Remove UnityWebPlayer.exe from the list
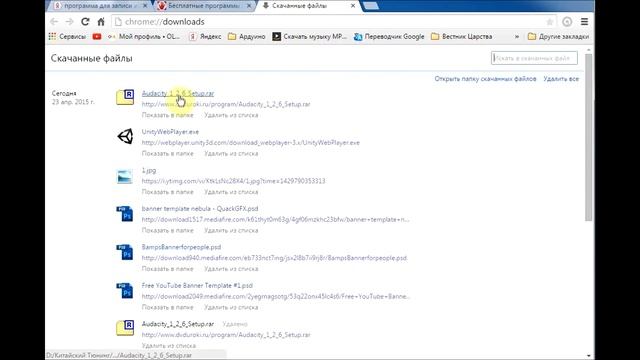This screenshot has width=640, height=360. point(231,153)
